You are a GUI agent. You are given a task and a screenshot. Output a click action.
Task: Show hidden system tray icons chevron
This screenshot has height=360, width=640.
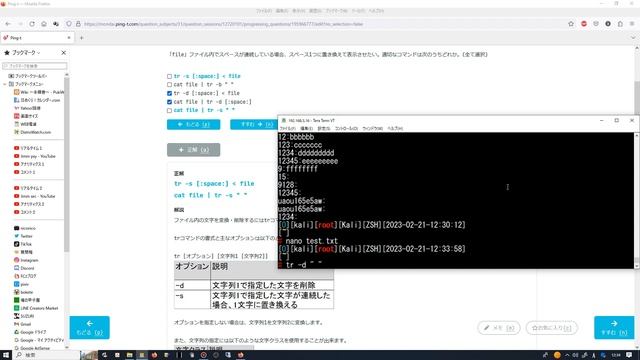[x=567, y=355]
